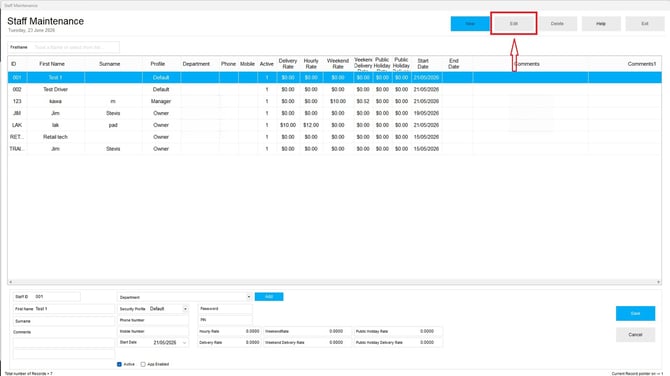Click the $12.00 hourly rate cell
Viewport: 670px width, 376px height.
point(311,125)
